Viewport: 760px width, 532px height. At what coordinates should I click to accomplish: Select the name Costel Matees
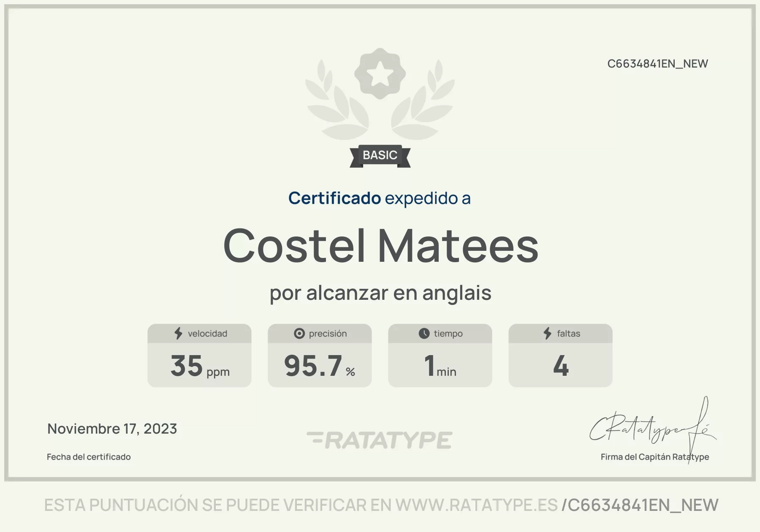click(381, 246)
